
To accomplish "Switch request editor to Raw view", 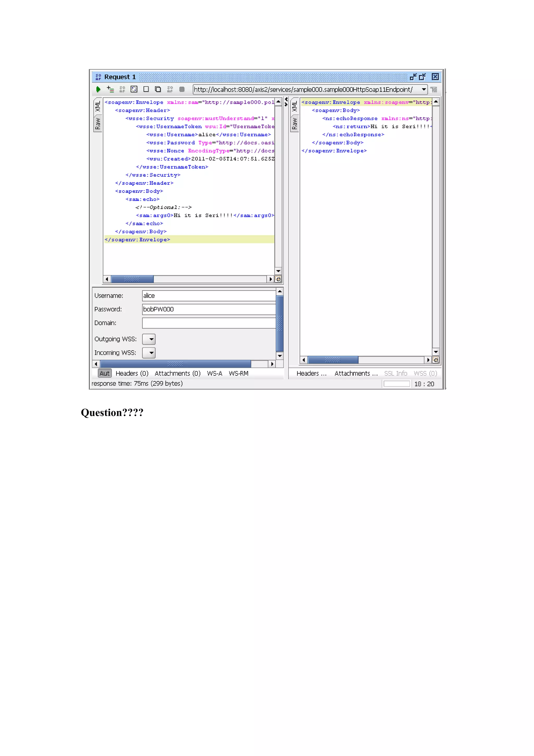I will [98, 123].
